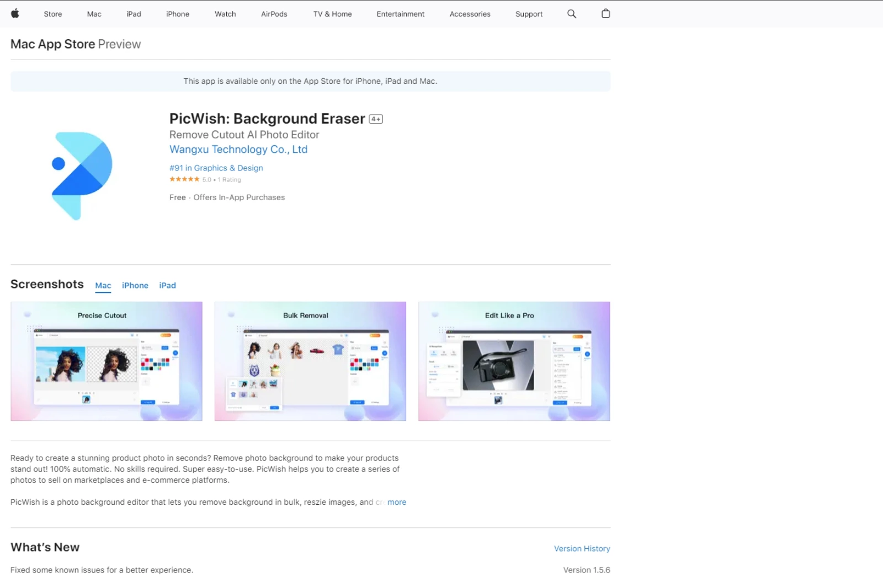
Task: View the Edit Like a Pro screenshot
Action: [514, 361]
